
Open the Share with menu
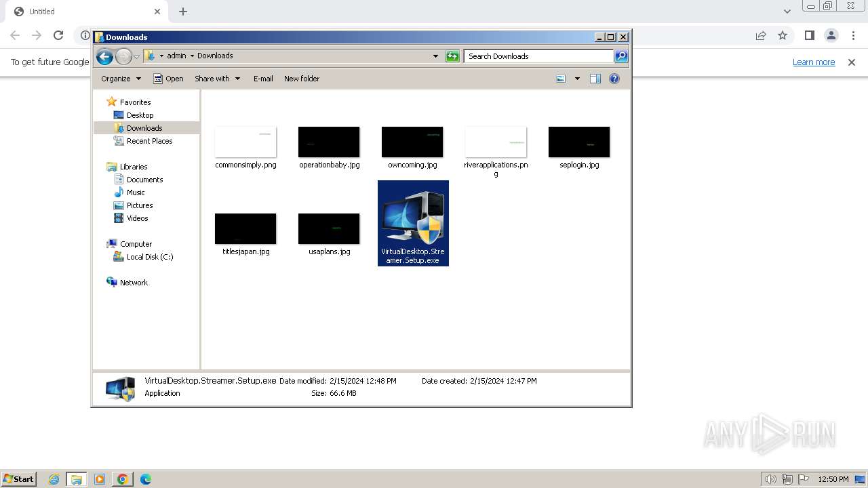tap(217, 79)
